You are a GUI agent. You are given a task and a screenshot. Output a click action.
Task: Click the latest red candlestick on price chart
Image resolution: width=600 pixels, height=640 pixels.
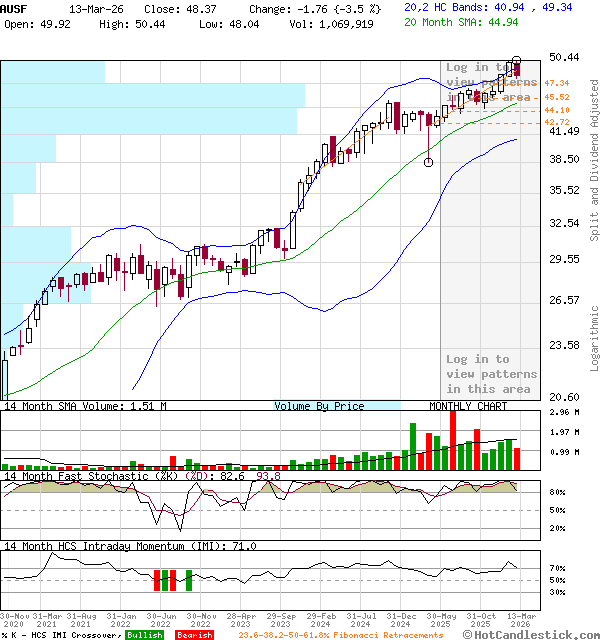[517, 70]
